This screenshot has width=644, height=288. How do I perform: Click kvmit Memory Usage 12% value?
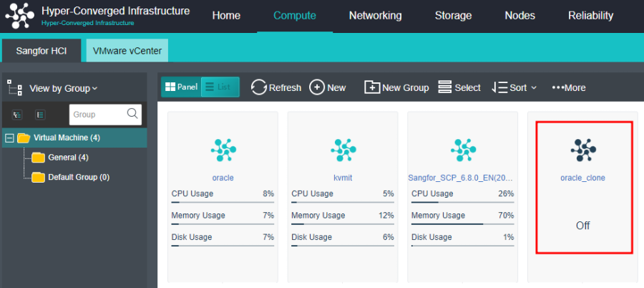click(386, 216)
